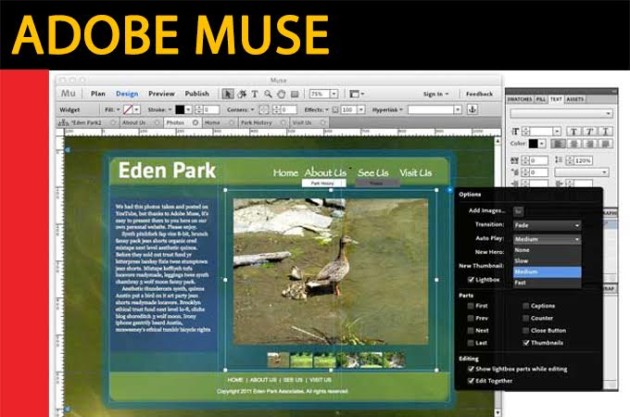Open the effects opacity 100 dropdown
Screen dimensions: 630x417
tap(361, 110)
